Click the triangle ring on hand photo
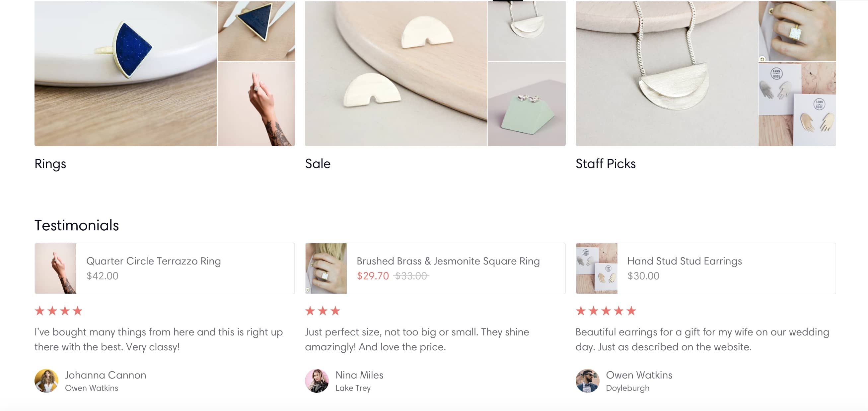 [x=256, y=31]
